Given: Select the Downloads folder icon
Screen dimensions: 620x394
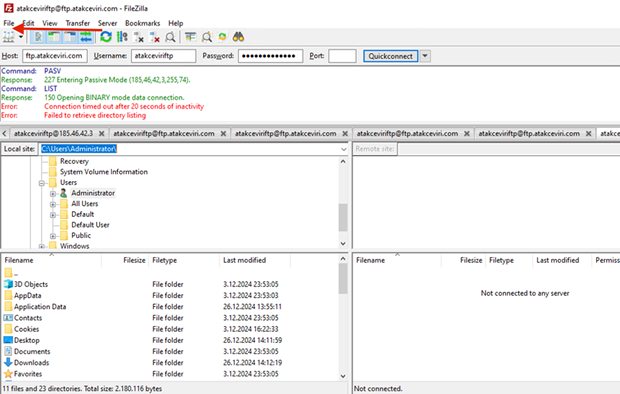Looking at the screenshot, I should coord(8,362).
